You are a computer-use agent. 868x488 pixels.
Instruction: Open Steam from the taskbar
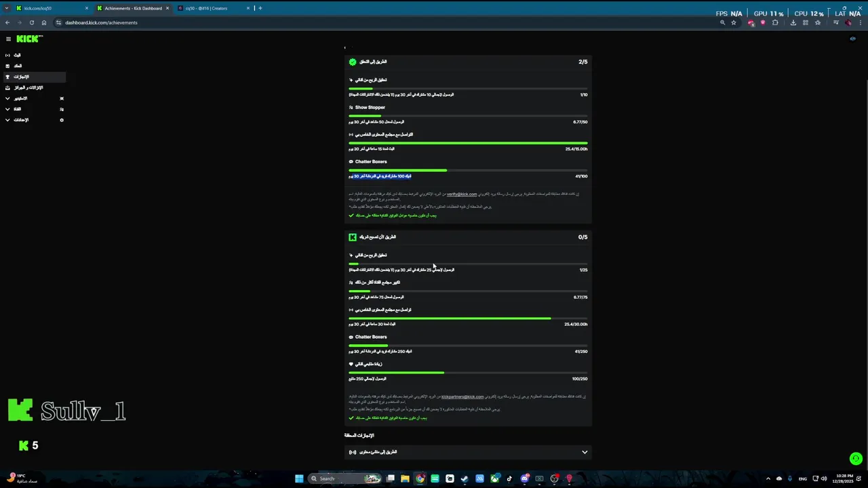pos(465,479)
